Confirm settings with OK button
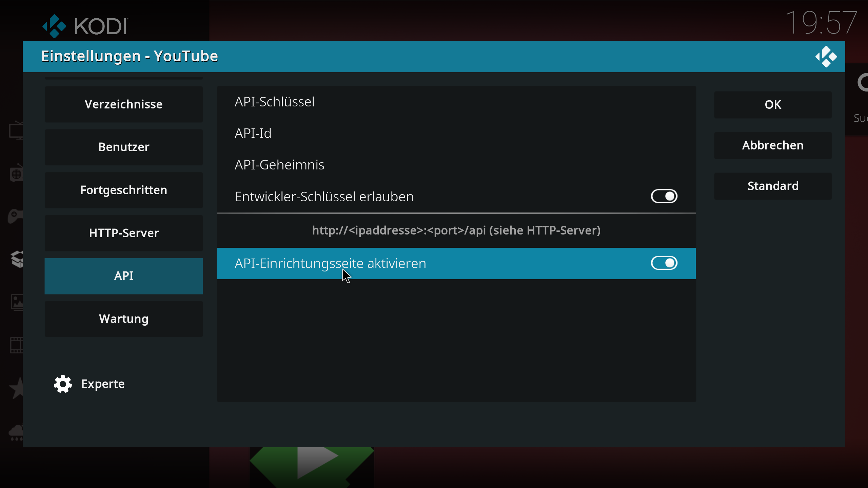This screenshot has height=488, width=868. (773, 105)
